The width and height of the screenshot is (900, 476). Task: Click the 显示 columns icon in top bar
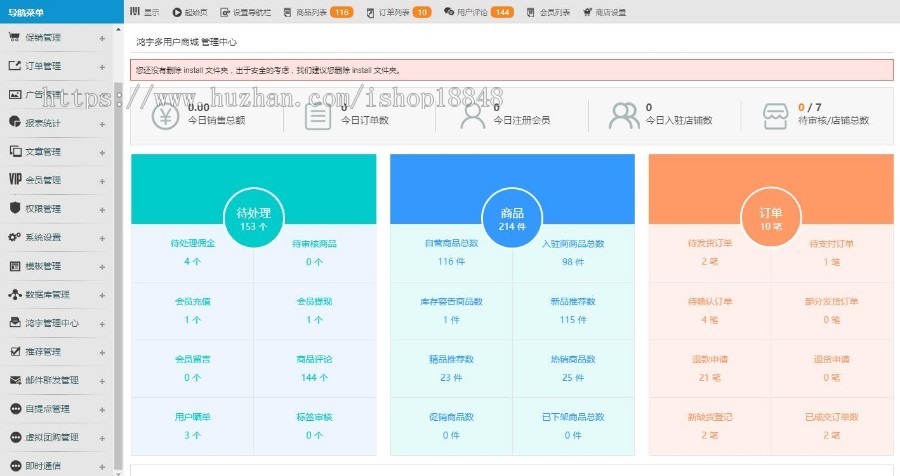point(135,11)
